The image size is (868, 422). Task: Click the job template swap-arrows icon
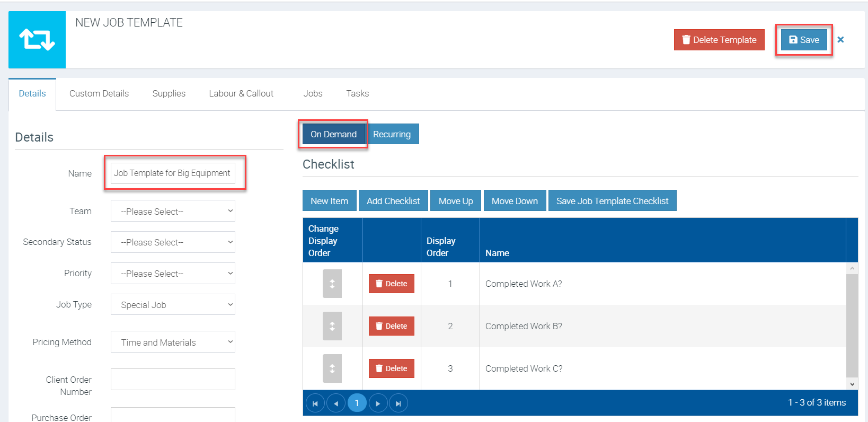[37, 40]
